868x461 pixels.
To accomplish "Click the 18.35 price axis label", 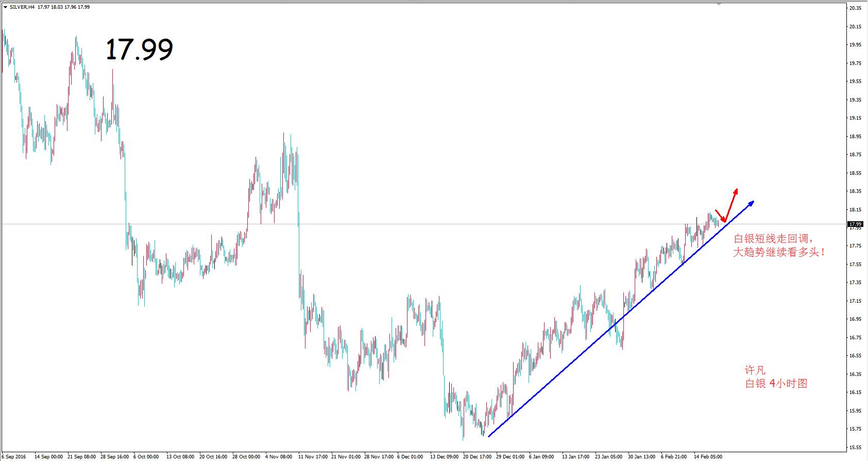I will pyautogui.click(x=856, y=191).
